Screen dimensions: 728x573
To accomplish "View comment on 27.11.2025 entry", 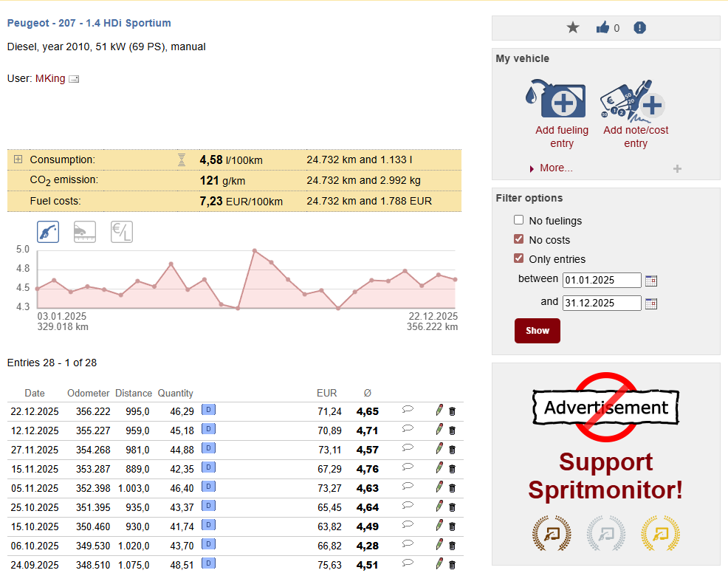I will coord(408,447).
